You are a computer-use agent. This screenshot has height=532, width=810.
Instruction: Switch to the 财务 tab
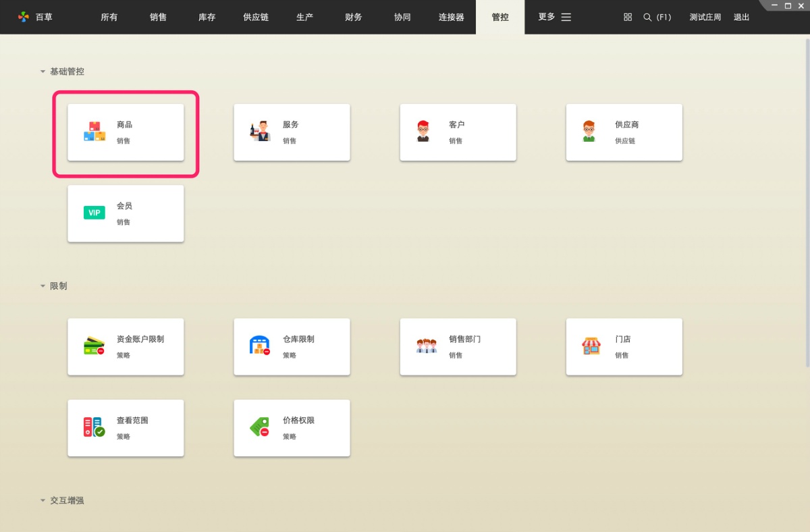(353, 17)
